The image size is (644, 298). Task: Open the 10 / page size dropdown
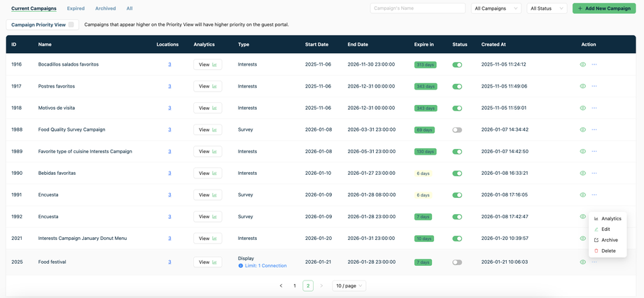pos(349,286)
